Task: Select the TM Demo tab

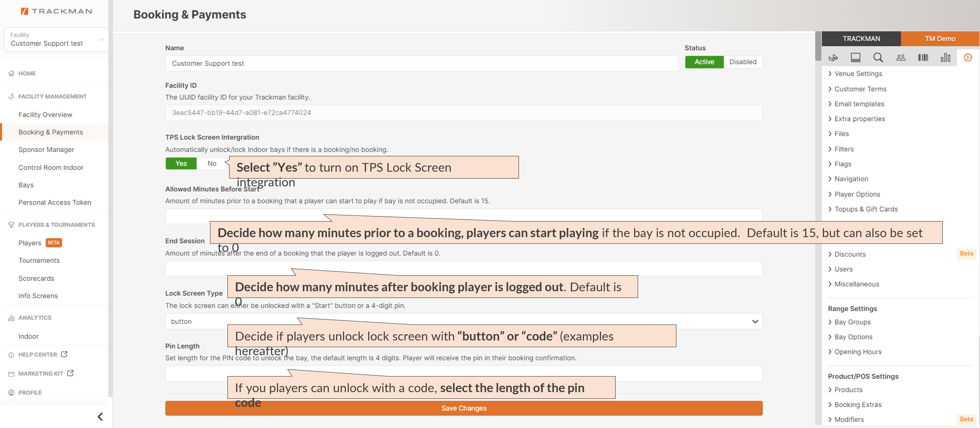Action: pos(940,39)
